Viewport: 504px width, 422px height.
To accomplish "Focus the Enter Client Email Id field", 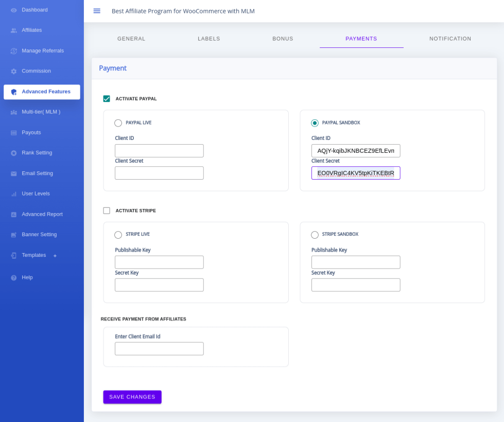I will [x=159, y=349].
